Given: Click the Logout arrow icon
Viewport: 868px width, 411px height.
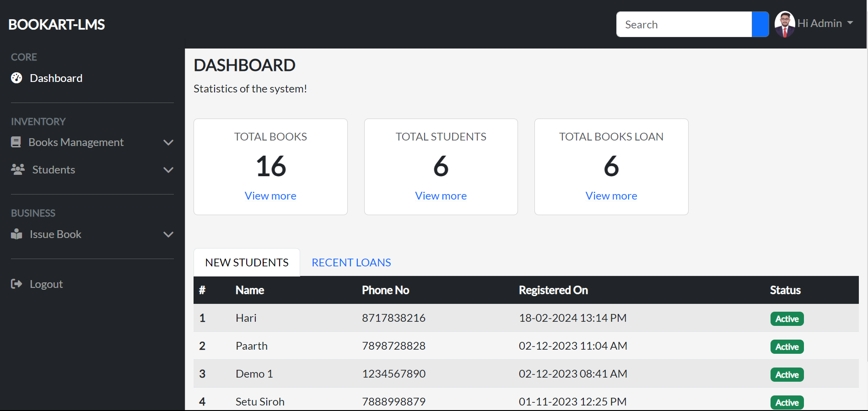Looking at the screenshot, I should coord(16,284).
